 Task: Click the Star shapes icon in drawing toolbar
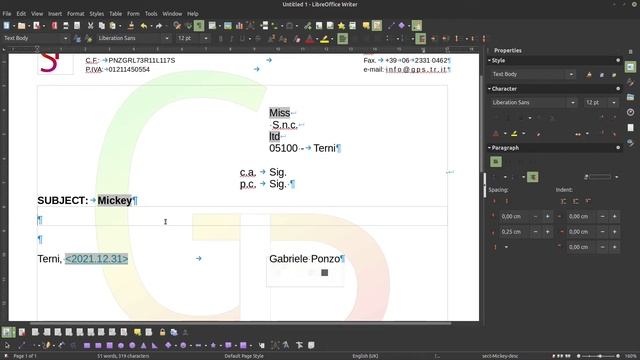click(x=213, y=345)
